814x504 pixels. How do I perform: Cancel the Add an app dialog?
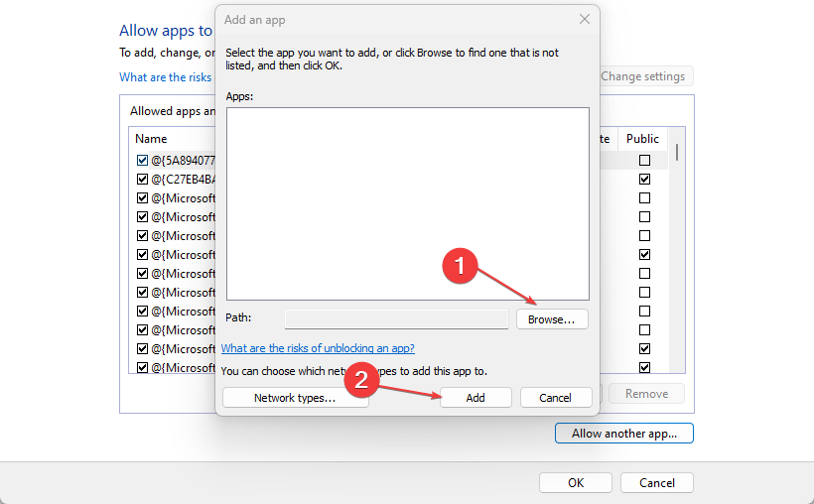point(556,398)
